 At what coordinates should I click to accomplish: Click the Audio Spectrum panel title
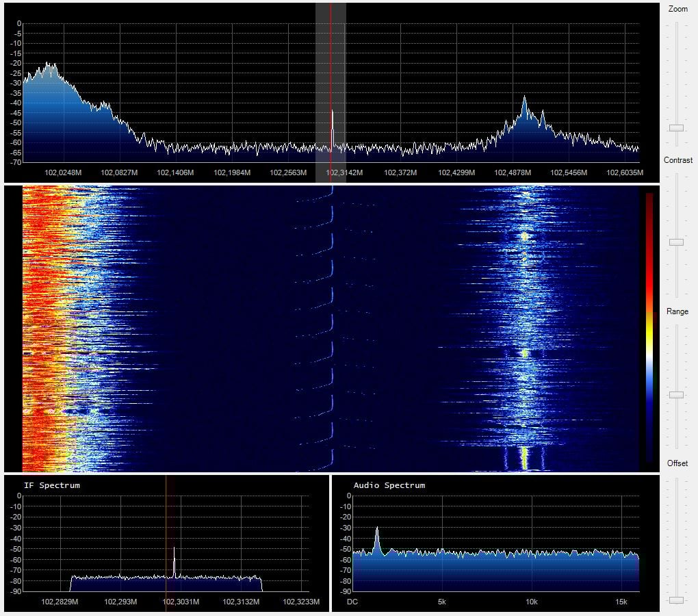coord(389,485)
